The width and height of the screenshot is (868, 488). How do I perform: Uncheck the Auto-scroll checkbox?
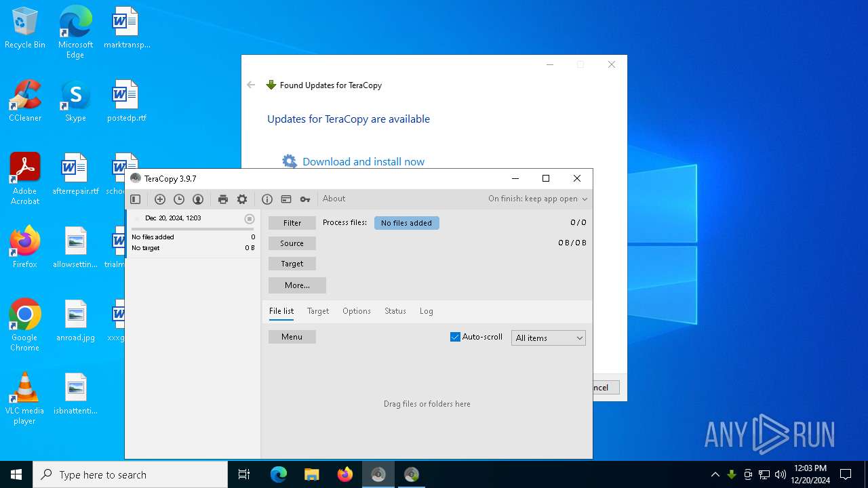[455, 337]
